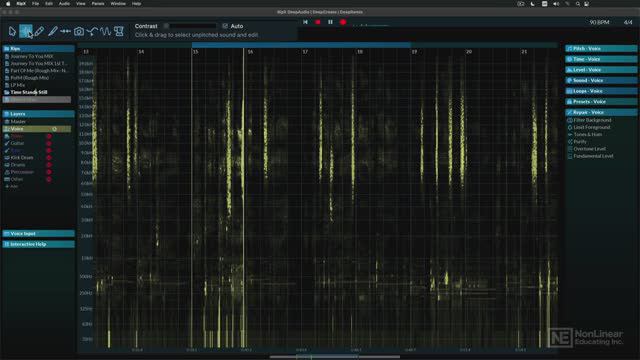Expand the Pitch - Voice panel
The width and height of the screenshot is (640, 360).
(x=601, y=49)
